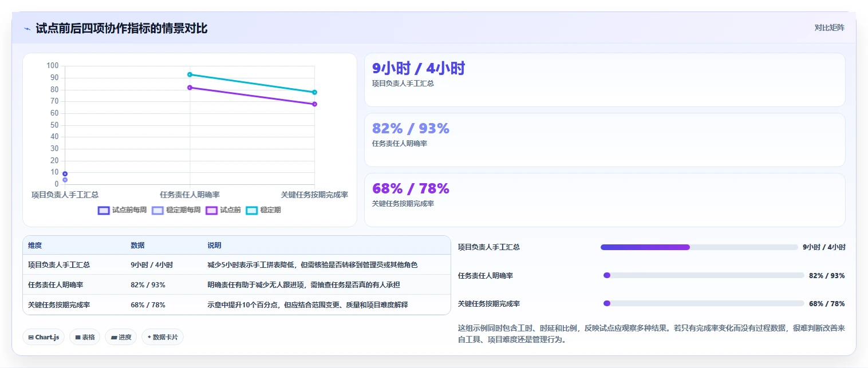Click the 进度 tag chip
The height and width of the screenshot is (368, 868).
[121, 337]
